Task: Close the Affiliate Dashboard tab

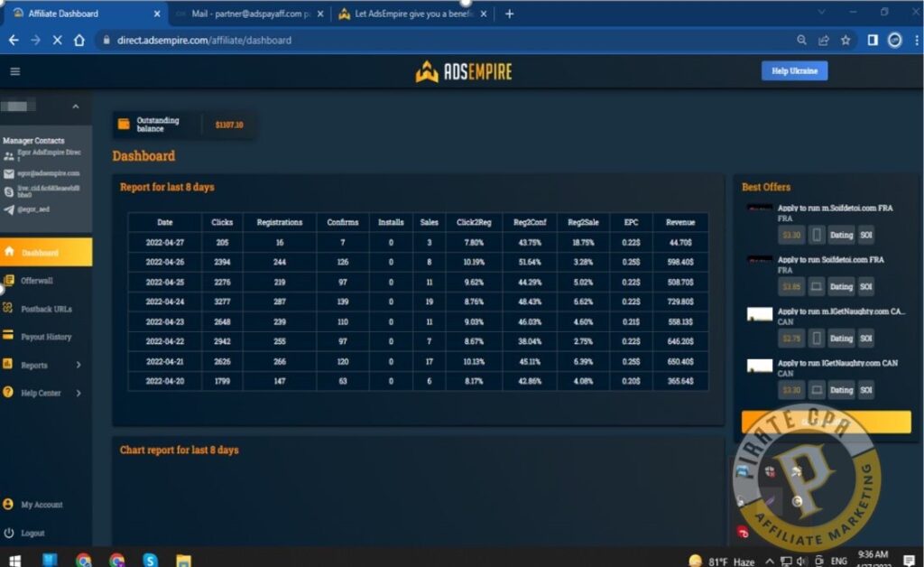Action: tap(157, 14)
